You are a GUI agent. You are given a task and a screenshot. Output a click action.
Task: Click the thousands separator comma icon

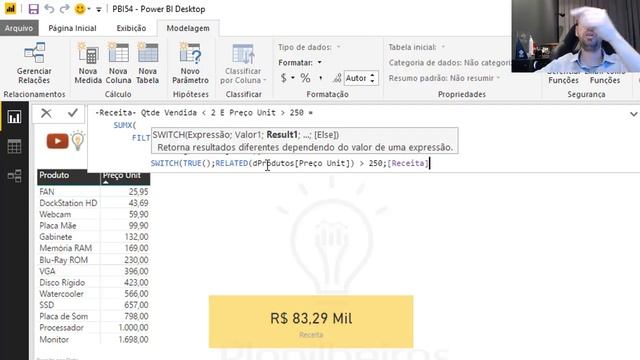point(320,78)
